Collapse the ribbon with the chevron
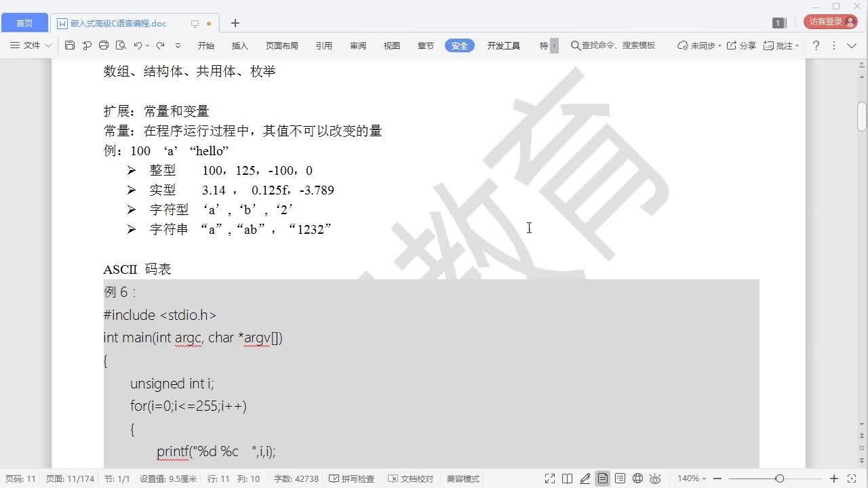 (852, 45)
